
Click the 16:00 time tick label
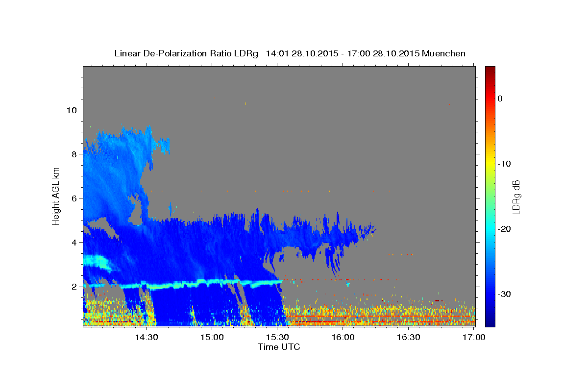[x=343, y=338]
